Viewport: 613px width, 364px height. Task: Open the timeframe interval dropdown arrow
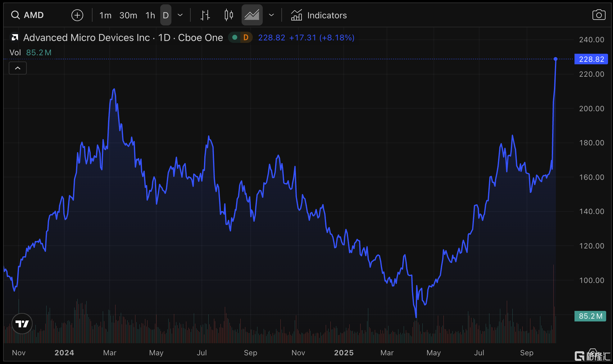tap(180, 15)
